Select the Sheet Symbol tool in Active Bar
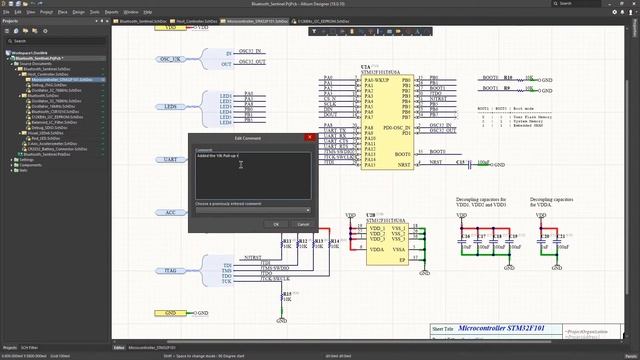The height and width of the screenshot is (360, 640). (389, 31)
